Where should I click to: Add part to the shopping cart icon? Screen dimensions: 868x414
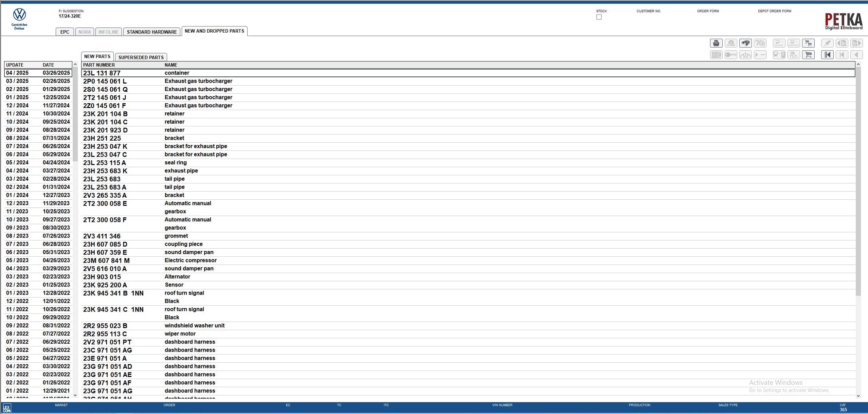click(808, 43)
